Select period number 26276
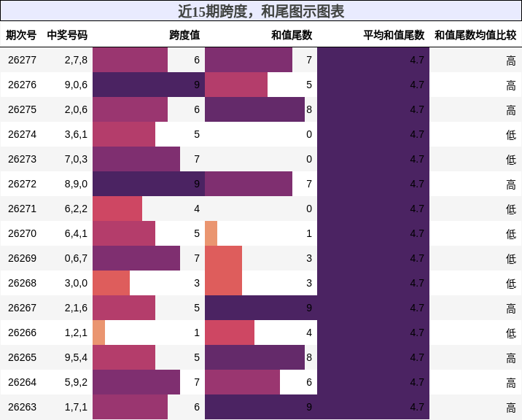522x420 pixels. pyautogui.click(x=22, y=85)
